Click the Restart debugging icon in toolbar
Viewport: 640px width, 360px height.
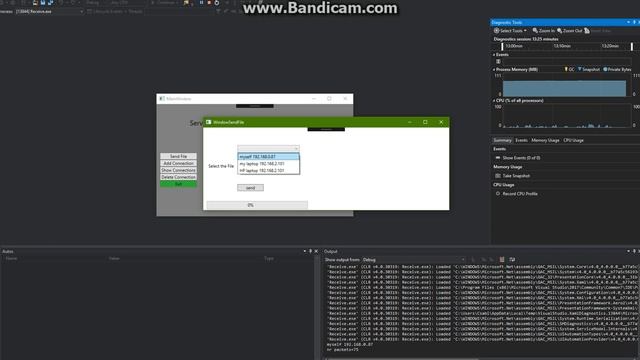pyautogui.click(x=217, y=3)
